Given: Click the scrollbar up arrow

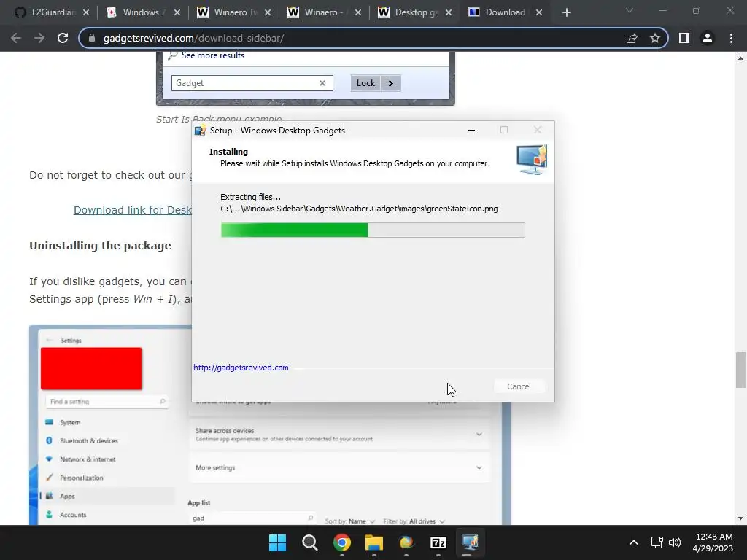Looking at the screenshot, I should coord(740,58).
